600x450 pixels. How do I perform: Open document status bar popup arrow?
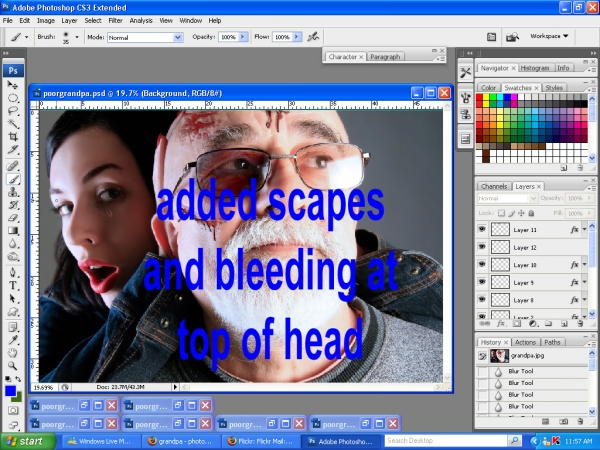[x=175, y=387]
